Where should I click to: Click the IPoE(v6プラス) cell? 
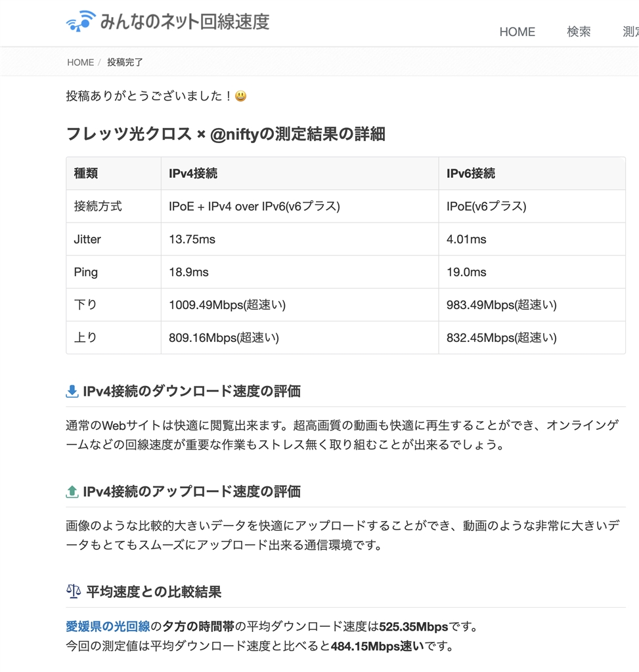coord(487,206)
